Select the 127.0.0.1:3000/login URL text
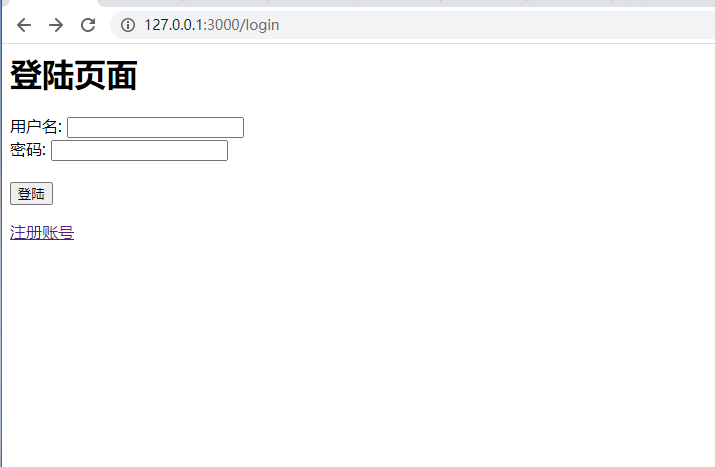The height and width of the screenshot is (467, 715). pyautogui.click(x=212, y=25)
